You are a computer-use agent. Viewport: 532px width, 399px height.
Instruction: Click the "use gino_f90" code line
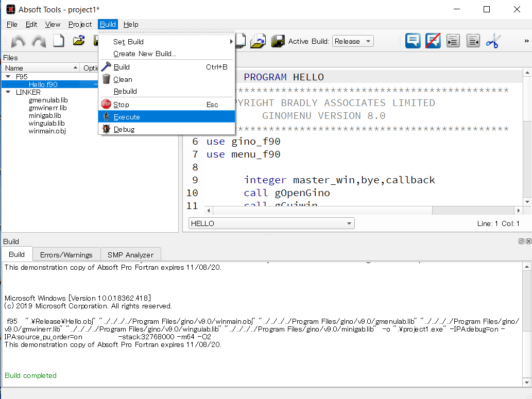click(x=243, y=142)
